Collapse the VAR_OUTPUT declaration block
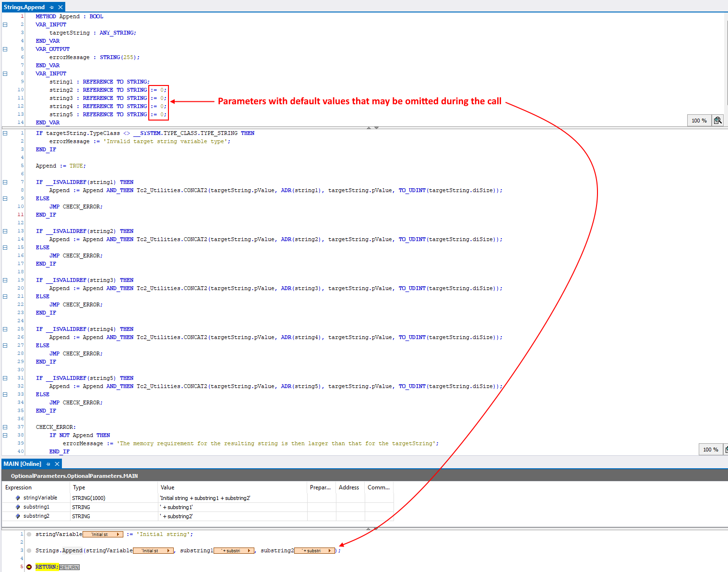 tap(5, 49)
